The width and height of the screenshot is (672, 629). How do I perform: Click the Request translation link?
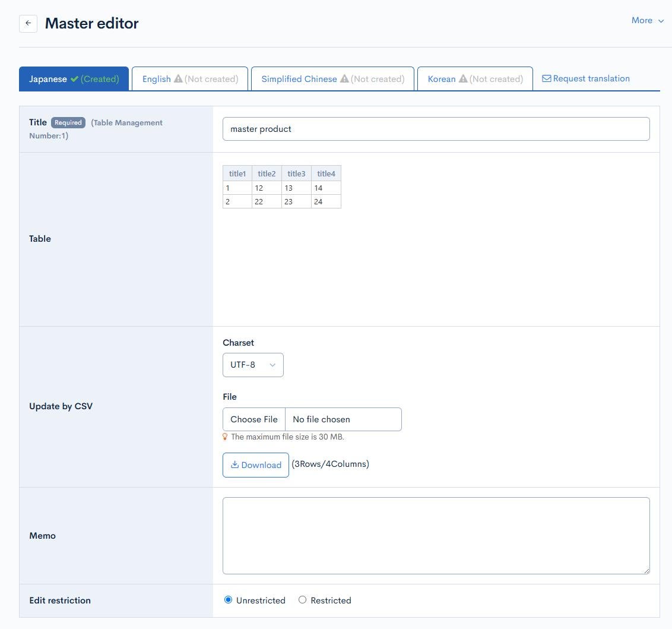tap(591, 78)
